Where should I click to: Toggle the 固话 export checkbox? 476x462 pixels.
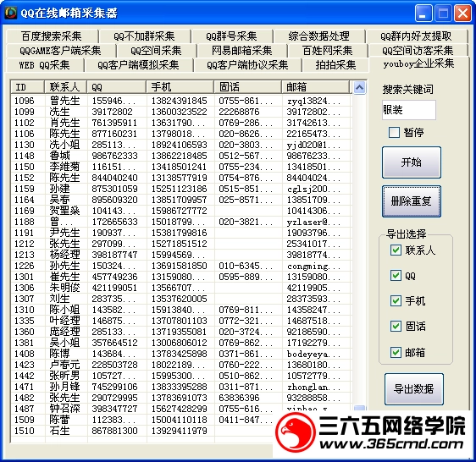pos(396,326)
